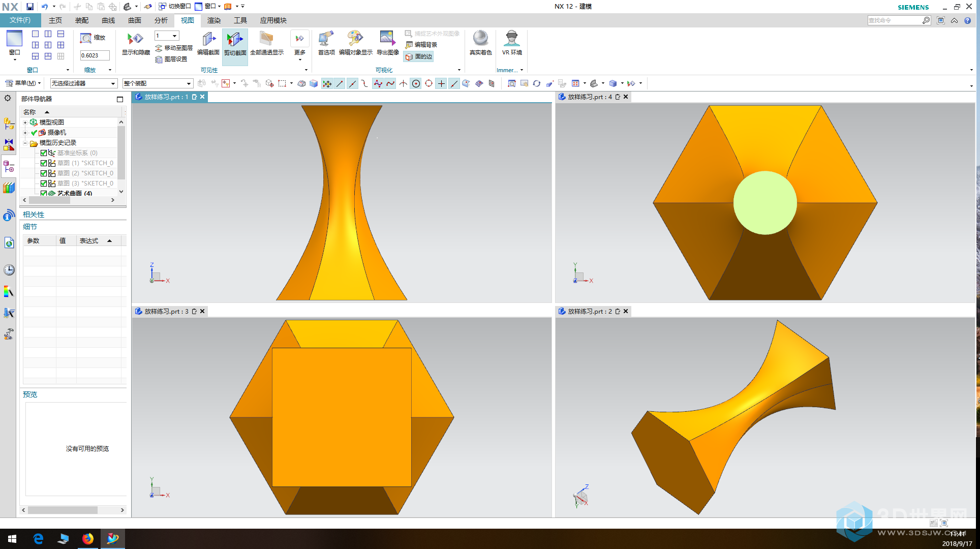This screenshot has height=549, width=980.
Task: Toggle checkbox for 草图 (2) SKETCH_0
Action: 44,173
